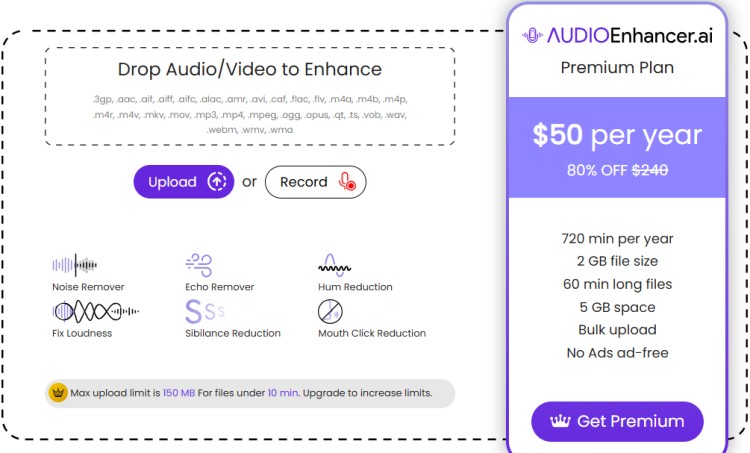
Task: Click the Fix Loudness label
Action: (82, 333)
